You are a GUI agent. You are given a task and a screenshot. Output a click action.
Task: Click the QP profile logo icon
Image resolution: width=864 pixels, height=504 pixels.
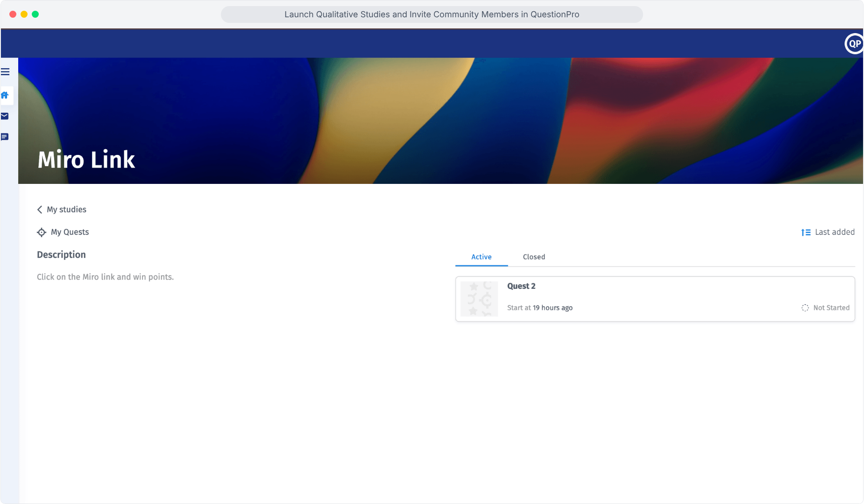coord(854,44)
